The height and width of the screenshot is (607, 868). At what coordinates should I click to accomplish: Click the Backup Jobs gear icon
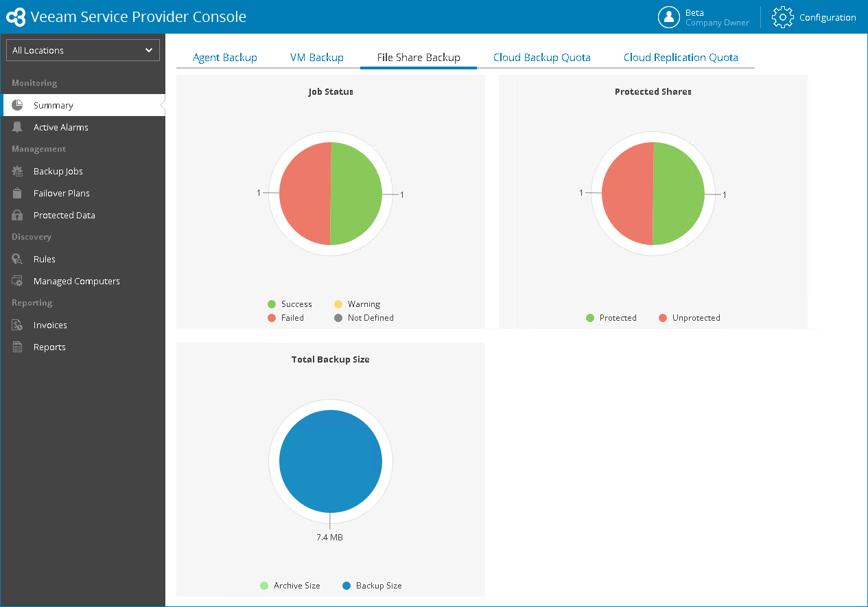pos(18,171)
